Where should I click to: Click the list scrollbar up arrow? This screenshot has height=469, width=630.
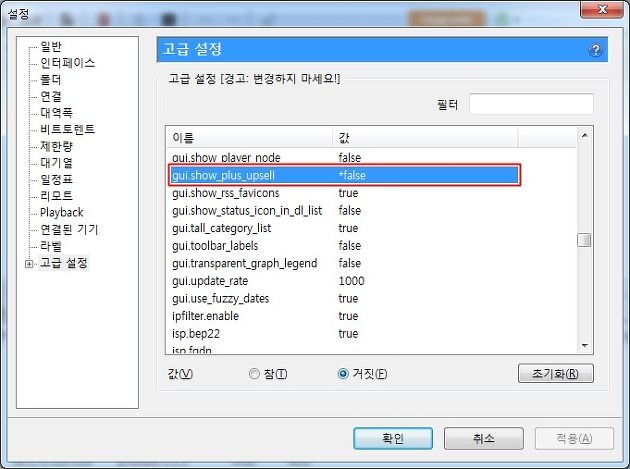[x=585, y=135]
